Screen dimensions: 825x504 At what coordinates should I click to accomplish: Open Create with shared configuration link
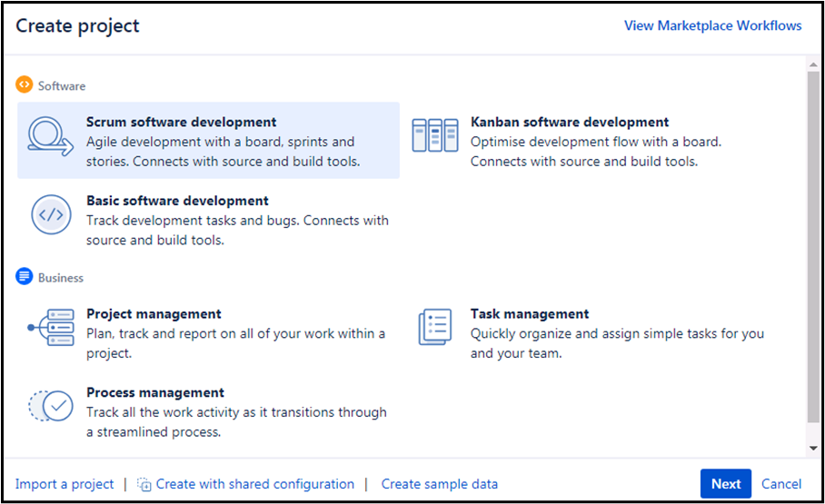pyautogui.click(x=255, y=484)
